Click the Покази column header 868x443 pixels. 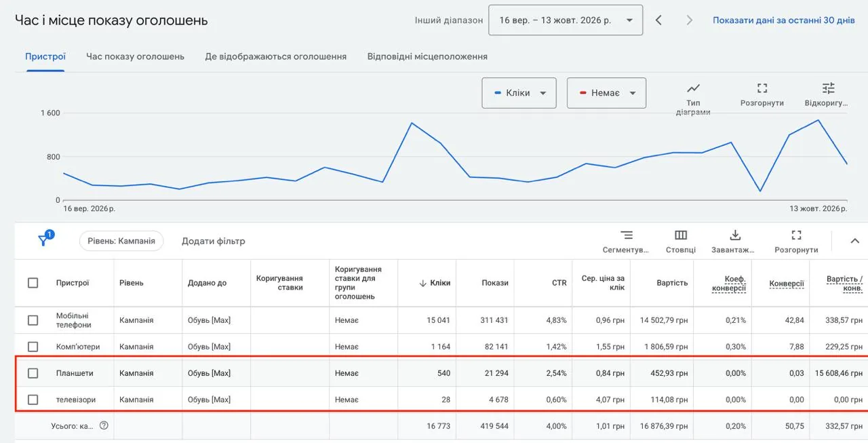point(495,283)
